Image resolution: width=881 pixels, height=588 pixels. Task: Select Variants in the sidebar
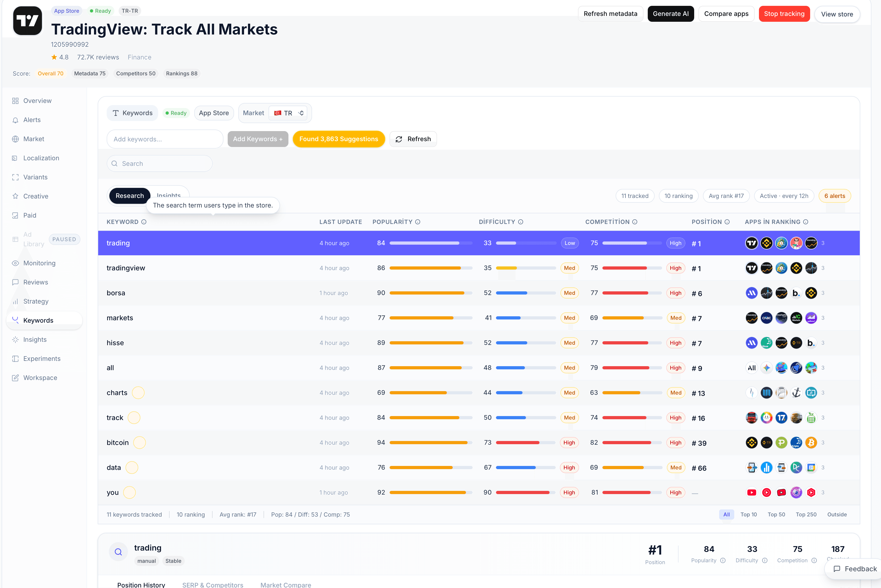pos(35,177)
